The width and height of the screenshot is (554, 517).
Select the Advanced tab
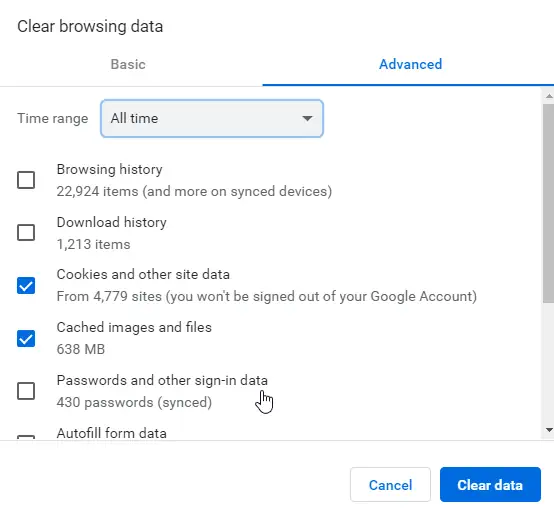(410, 64)
